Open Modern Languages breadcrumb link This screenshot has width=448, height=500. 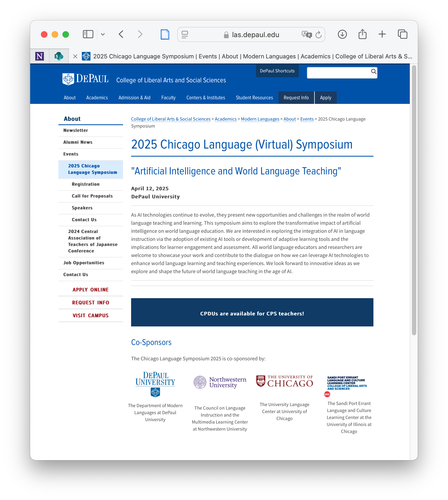pyautogui.click(x=260, y=119)
